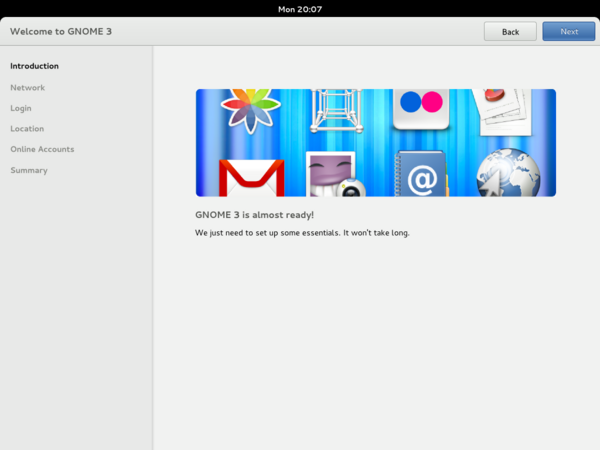Click the documents with pie chart icon
Viewport: 600px width, 450px height.
point(503,112)
